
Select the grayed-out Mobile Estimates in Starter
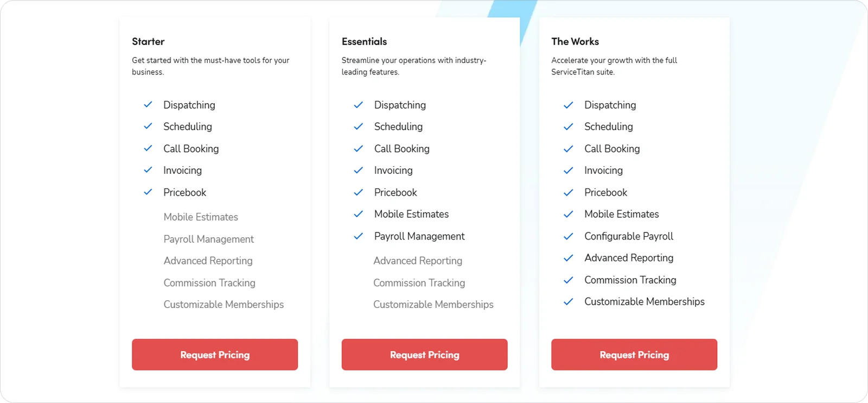point(200,217)
